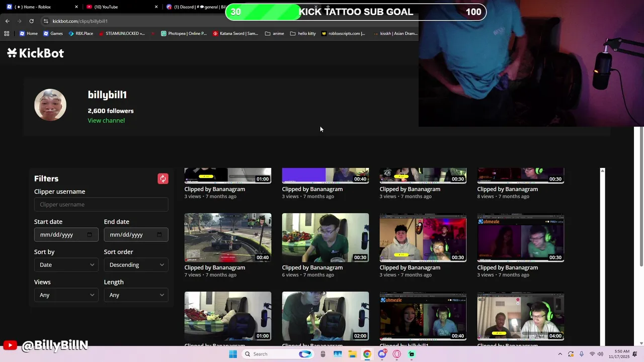This screenshot has height=362, width=644.
Task: Open the Sort by Date dropdown
Action: [x=66, y=265]
